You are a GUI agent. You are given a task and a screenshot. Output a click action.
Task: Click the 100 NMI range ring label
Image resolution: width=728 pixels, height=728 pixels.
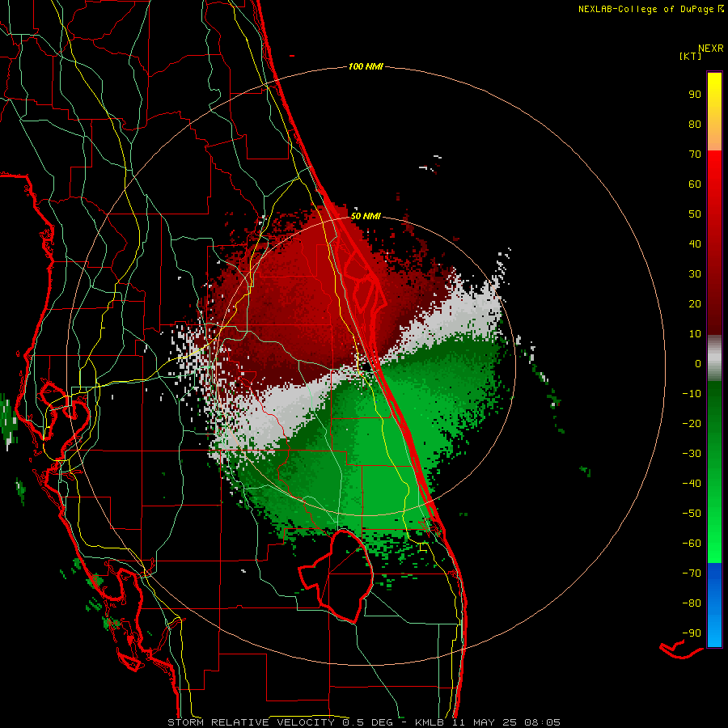366,67
